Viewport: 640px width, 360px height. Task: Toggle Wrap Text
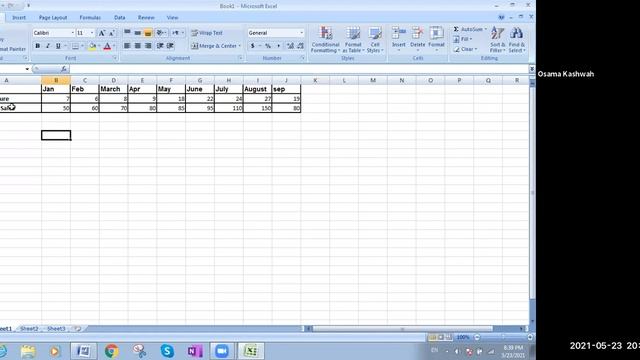(x=207, y=33)
